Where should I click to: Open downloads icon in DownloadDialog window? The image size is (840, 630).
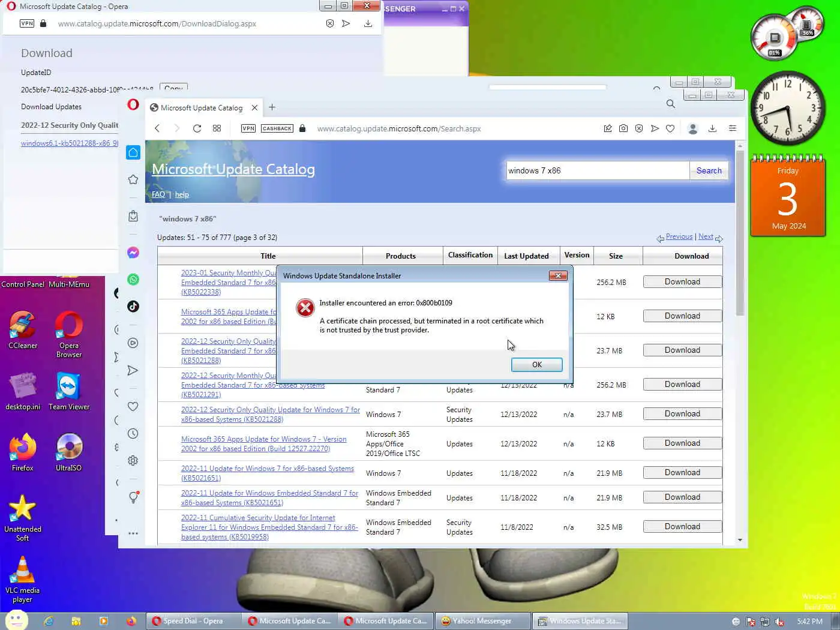click(368, 23)
